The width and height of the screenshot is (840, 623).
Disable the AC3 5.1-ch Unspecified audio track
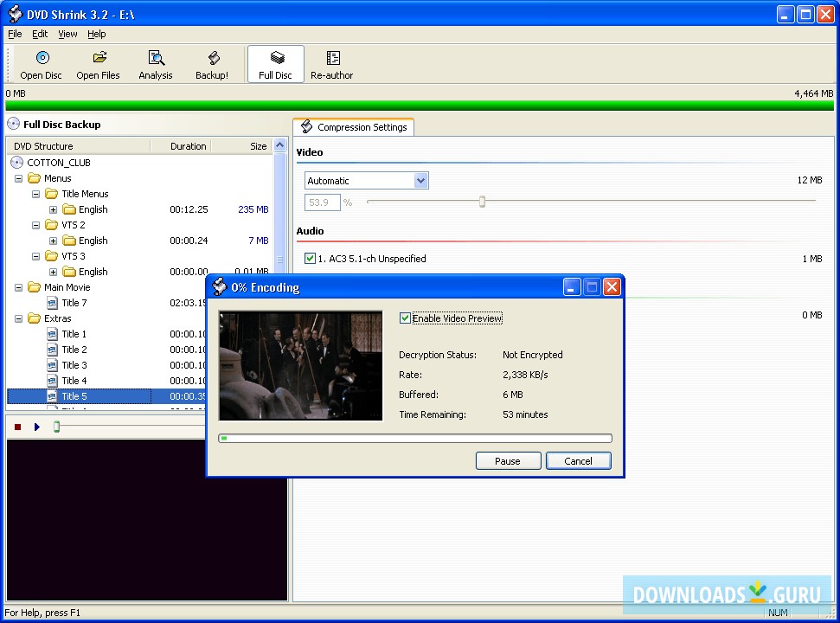(310, 258)
